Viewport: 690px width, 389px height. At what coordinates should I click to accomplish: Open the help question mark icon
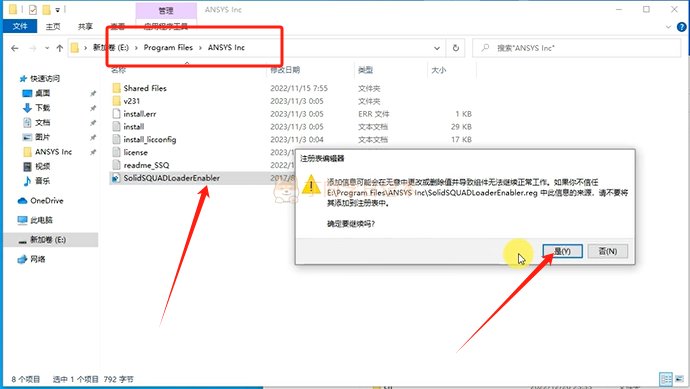pyautogui.click(x=681, y=27)
